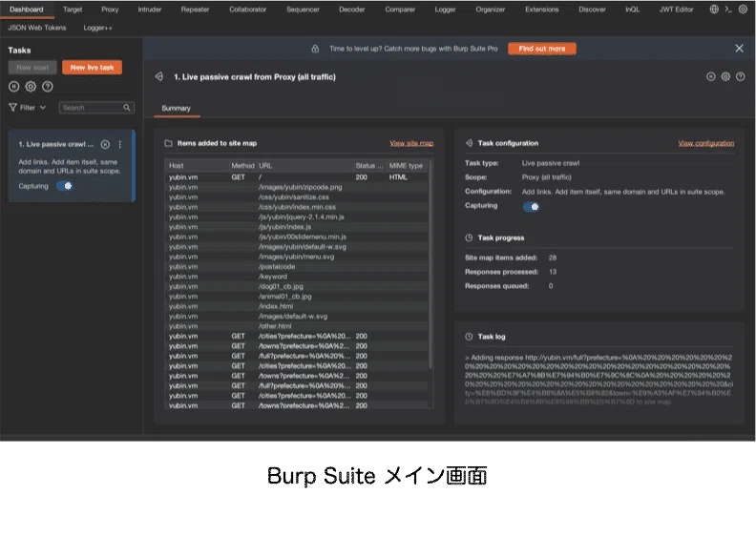Expand the Filter dropdown arrow
This screenshot has height=536, width=756.
[x=43, y=108]
